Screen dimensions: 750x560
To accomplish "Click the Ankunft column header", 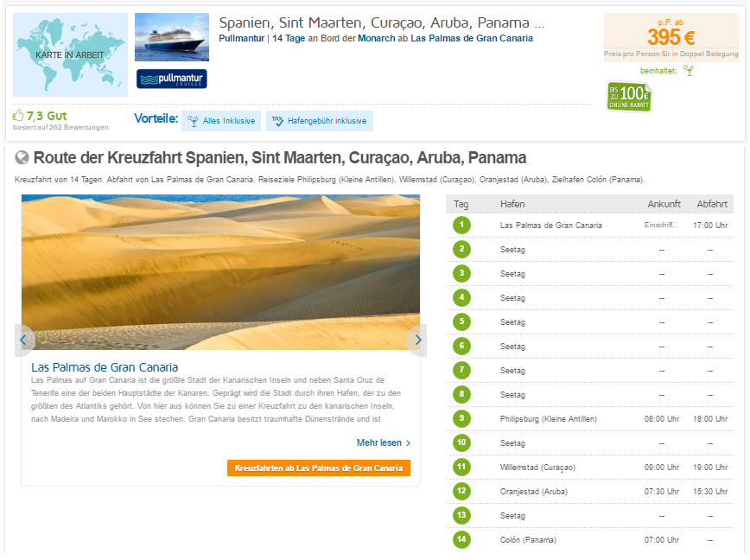I will point(664,204).
